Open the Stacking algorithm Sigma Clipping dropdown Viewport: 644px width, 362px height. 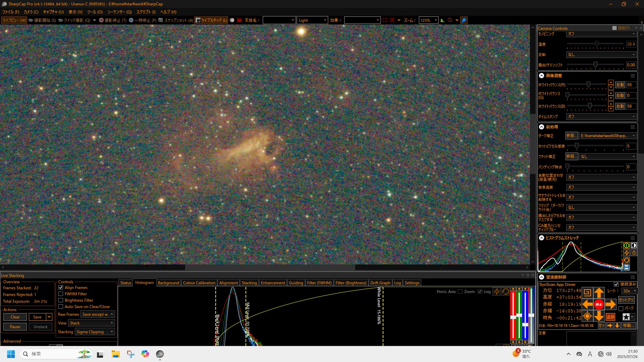point(95,332)
